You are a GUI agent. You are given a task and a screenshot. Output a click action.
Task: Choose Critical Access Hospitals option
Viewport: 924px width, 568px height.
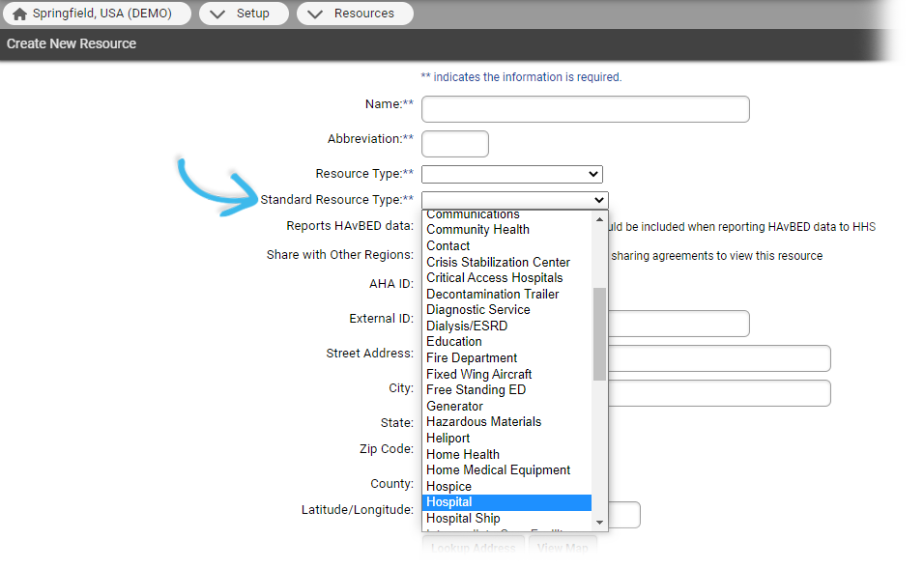(x=495, y=277)
